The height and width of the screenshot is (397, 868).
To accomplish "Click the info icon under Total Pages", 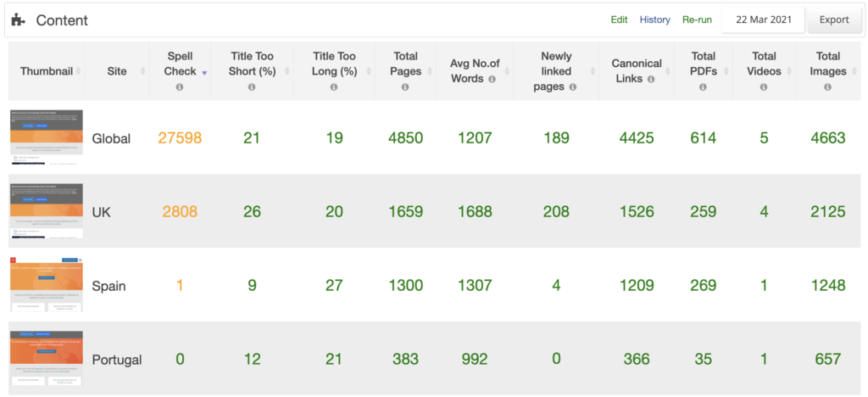I will pos(405,87).
